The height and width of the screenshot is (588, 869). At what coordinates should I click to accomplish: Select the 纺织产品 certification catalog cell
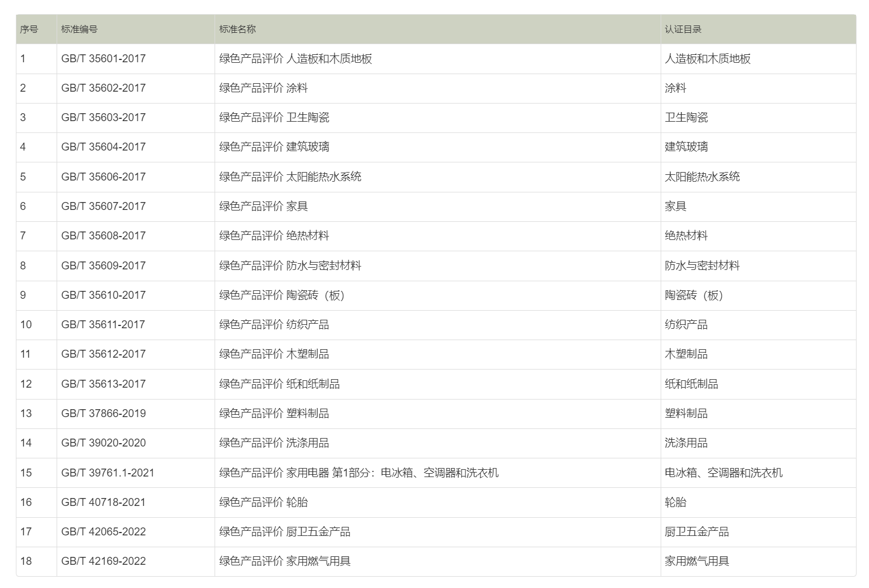click(x=684, y=325)
